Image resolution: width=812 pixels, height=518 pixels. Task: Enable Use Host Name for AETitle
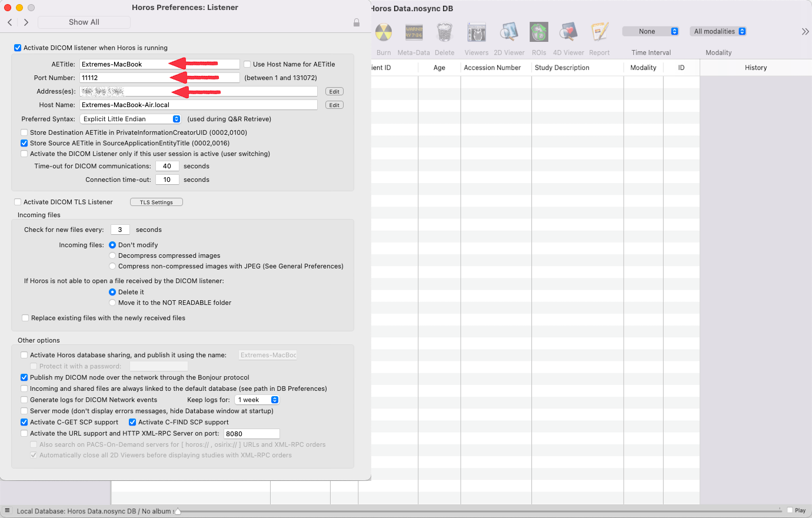pyautogui.click(x=247, y=64)
